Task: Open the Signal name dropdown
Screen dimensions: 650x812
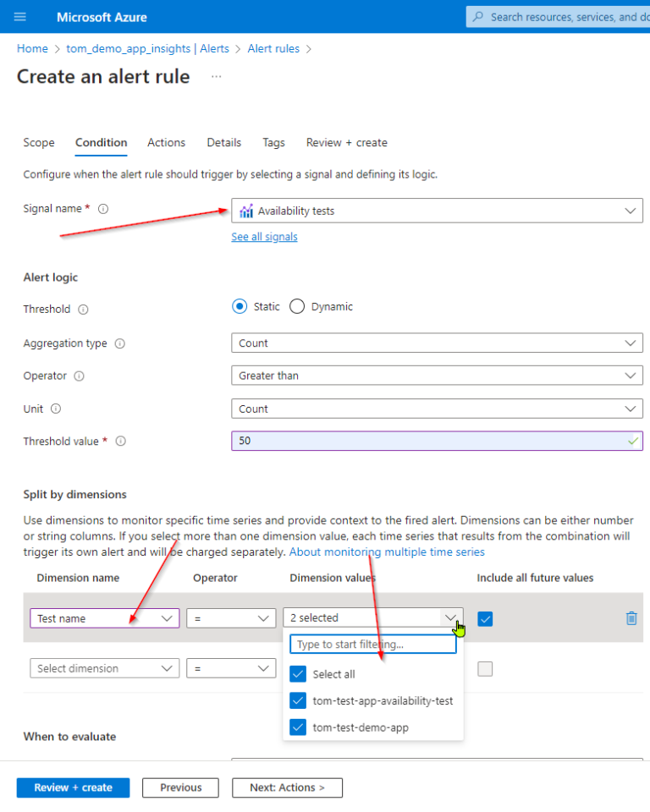Action: pyautogui.click(x=437, y=211)
